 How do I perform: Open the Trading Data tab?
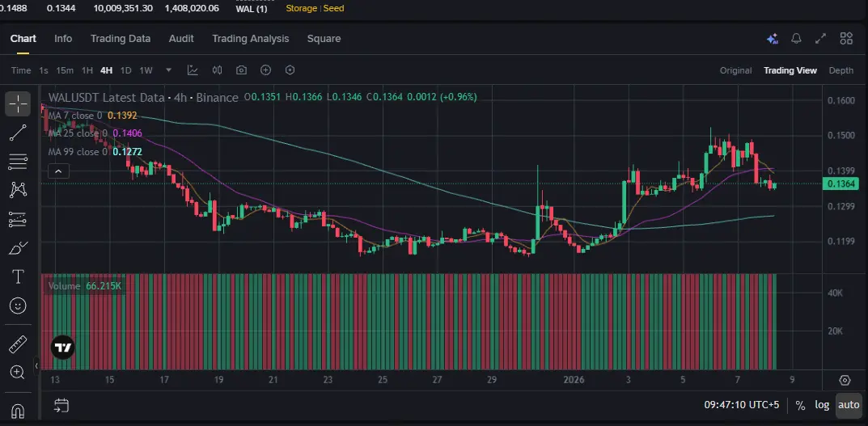pos(121,39)
